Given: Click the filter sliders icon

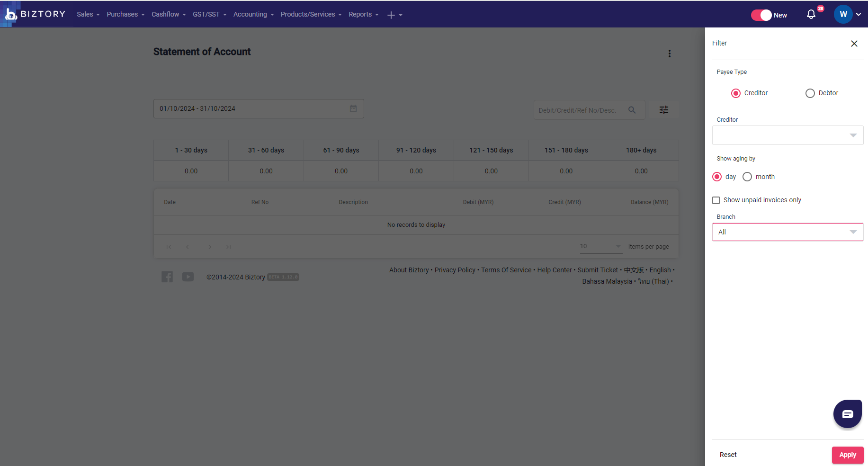Looking at the screenshot, I should tap(664, 110).
